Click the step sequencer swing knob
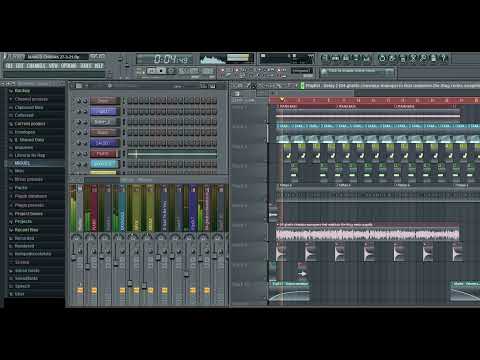The image size is (480, 360). pyautogui.click(x=110, y=86)
